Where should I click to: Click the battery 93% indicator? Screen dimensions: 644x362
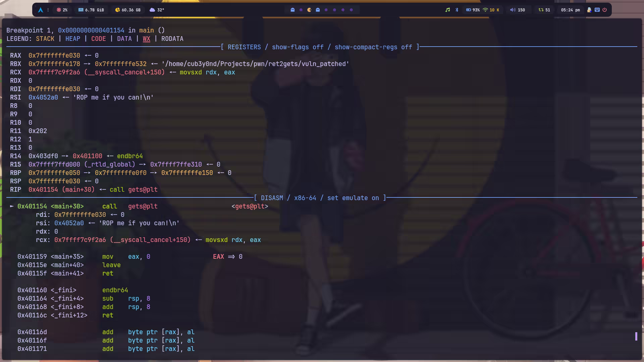point(473,10)
